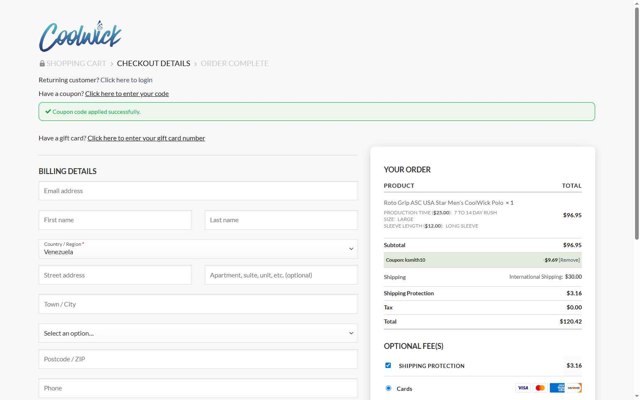Click the Tax $0.00 value

(x=574, y=307)
